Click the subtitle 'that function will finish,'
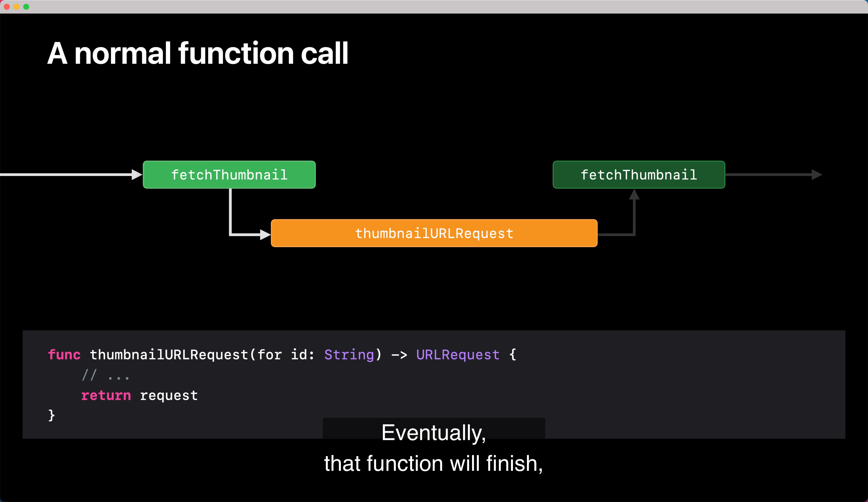 coord(434,464)
